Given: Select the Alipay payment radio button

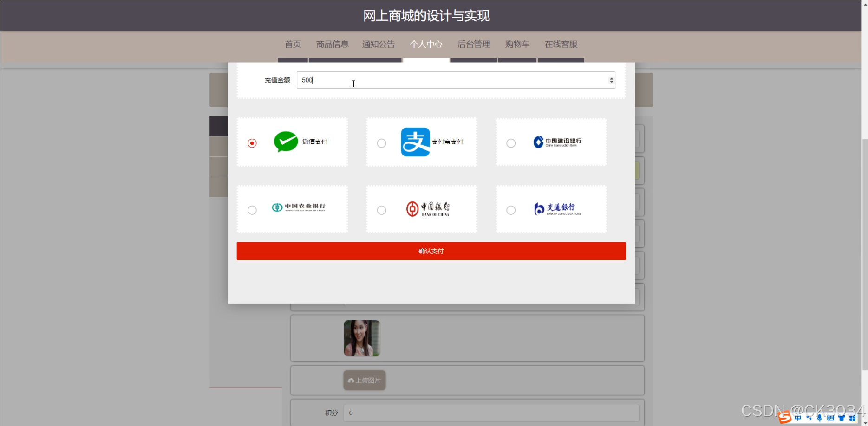Looking at the screenshot, I should 381,143.
